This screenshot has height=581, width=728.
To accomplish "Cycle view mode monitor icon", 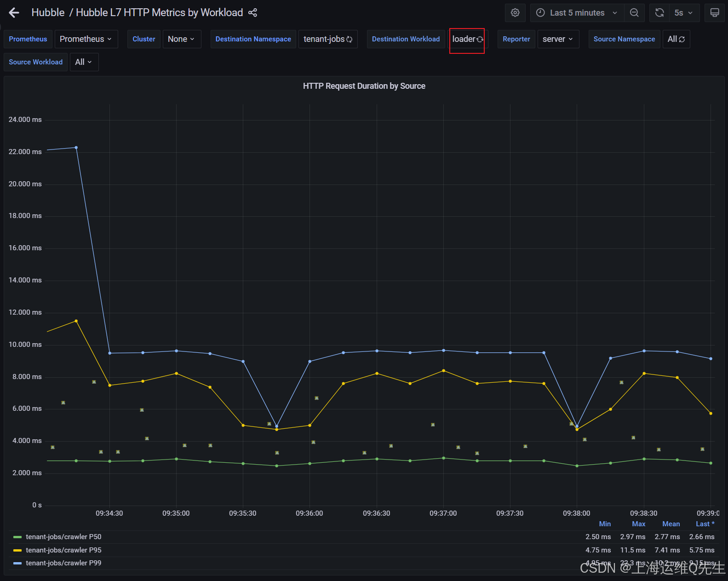I will pos(715,13).
